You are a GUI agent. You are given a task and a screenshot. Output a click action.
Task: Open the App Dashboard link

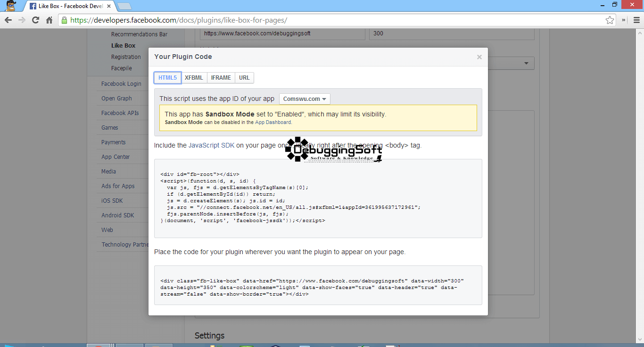point(274,122)
